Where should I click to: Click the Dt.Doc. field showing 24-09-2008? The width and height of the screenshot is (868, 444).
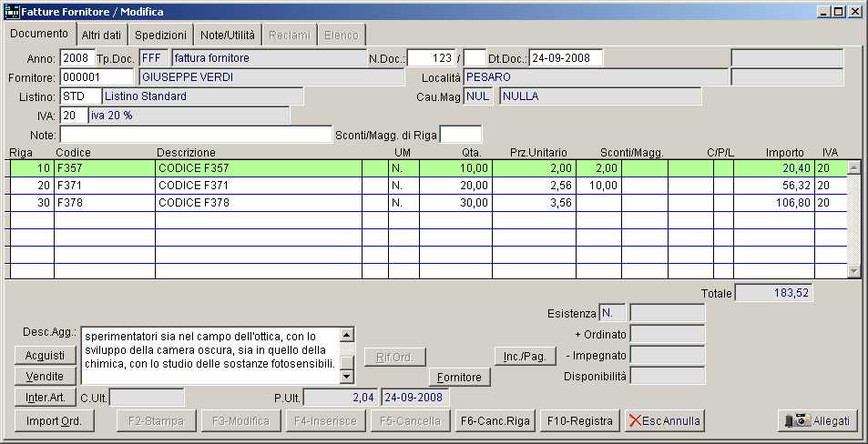click(x=566, y=58)
